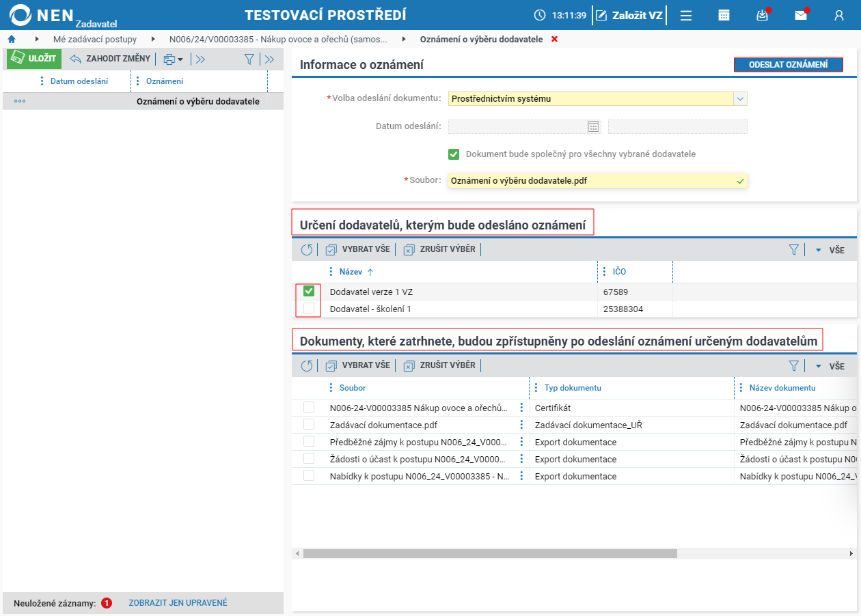
Task: Open the hamburger menu icon
Action: click(x=686, y=15)
